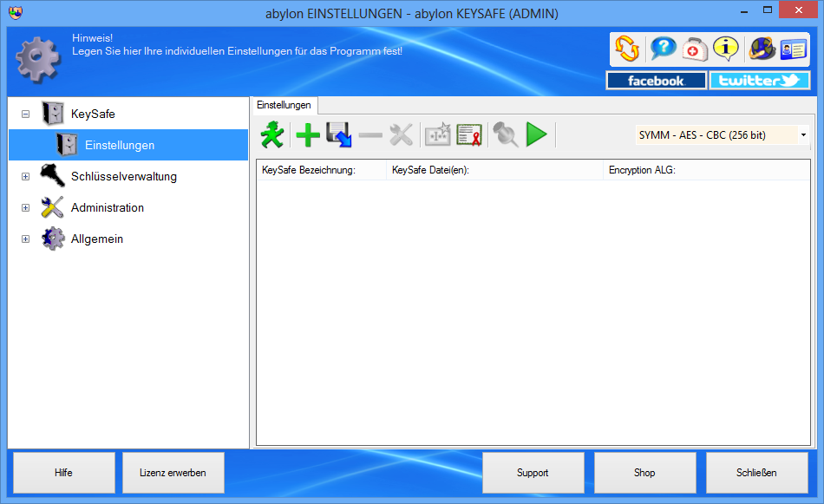Click the globe web icon in header
This screenshot has width=824, height=504.
[762, 49]
